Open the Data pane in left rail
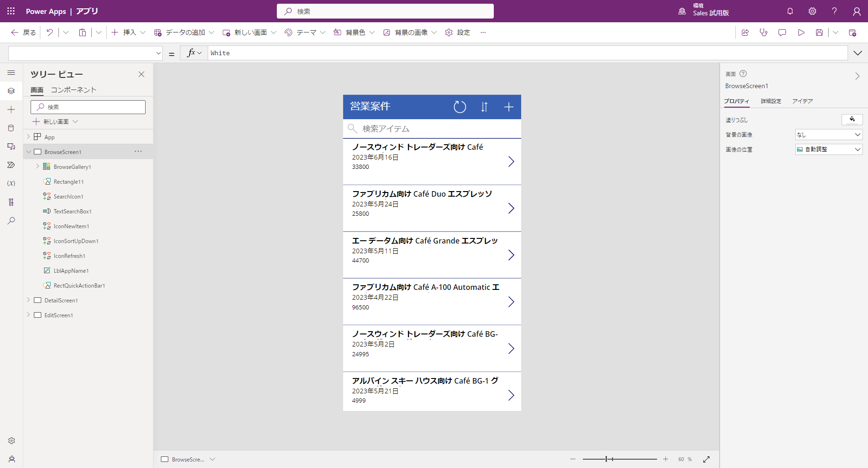The width and height of the screenshot is (868, 468). pos(11,128)
